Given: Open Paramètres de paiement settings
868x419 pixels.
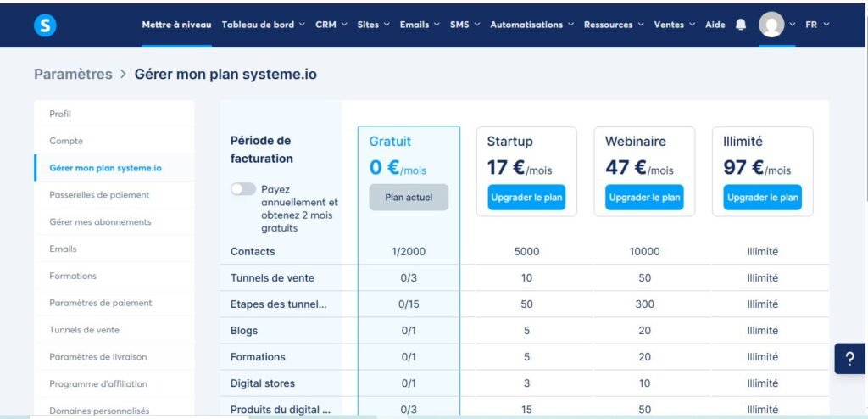Looking at the screenshot, I should point(114,303).
